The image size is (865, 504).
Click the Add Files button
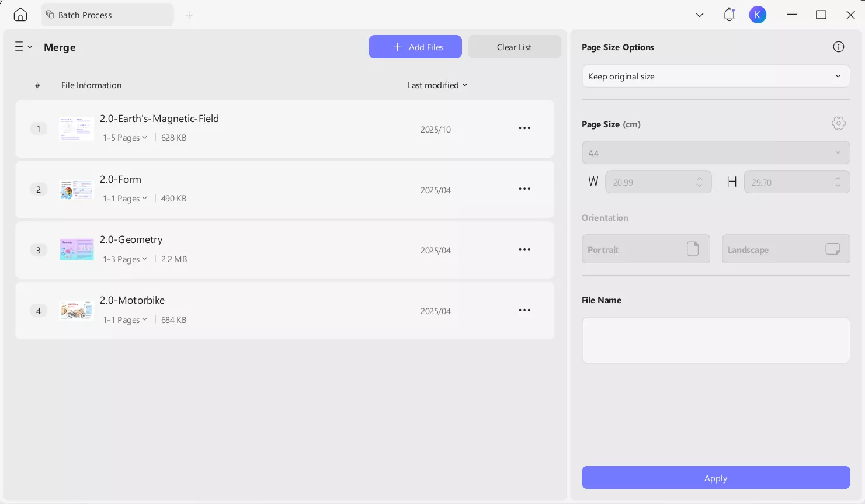415,47
